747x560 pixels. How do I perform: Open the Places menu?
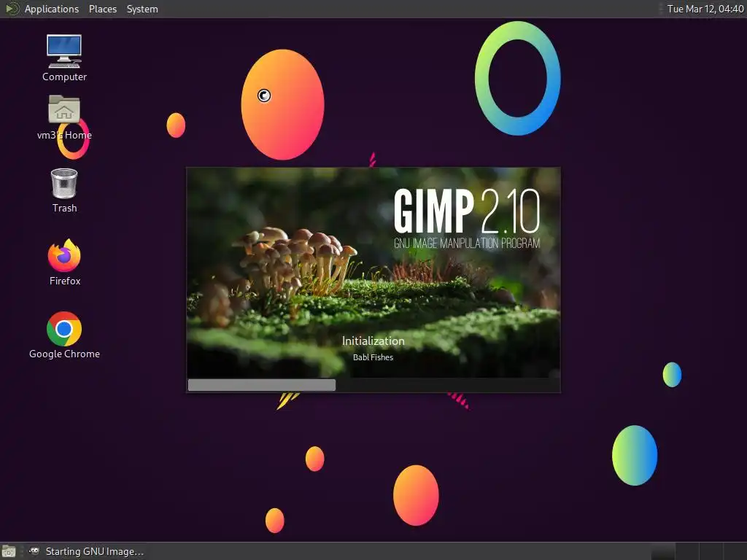coord(102,9)
